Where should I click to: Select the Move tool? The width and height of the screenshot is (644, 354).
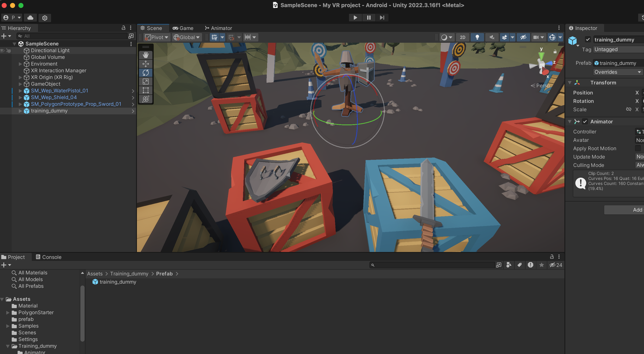click(x=146, y=64)
